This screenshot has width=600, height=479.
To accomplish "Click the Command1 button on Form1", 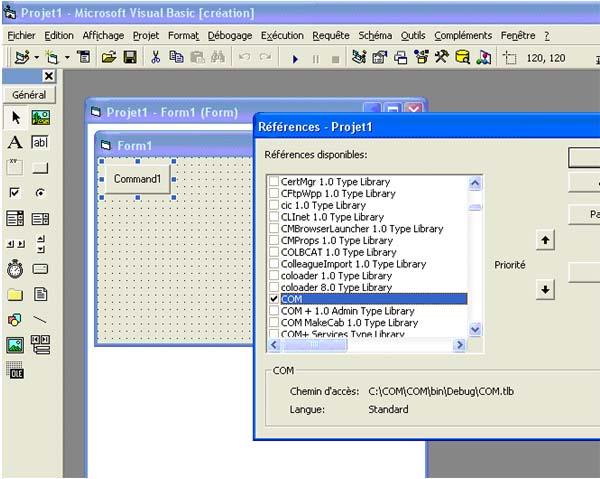I will point(137,179).
